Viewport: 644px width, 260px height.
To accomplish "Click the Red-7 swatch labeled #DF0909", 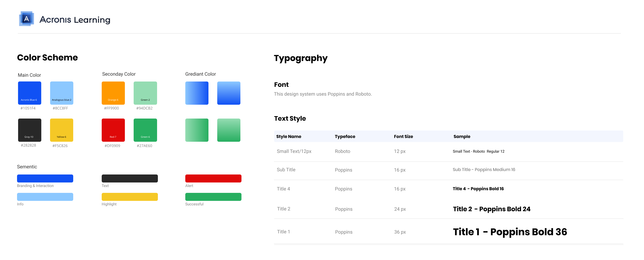I will 113,130.
